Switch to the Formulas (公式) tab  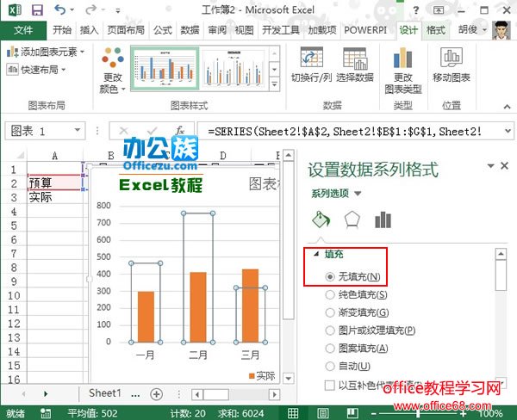click(163, 30)
